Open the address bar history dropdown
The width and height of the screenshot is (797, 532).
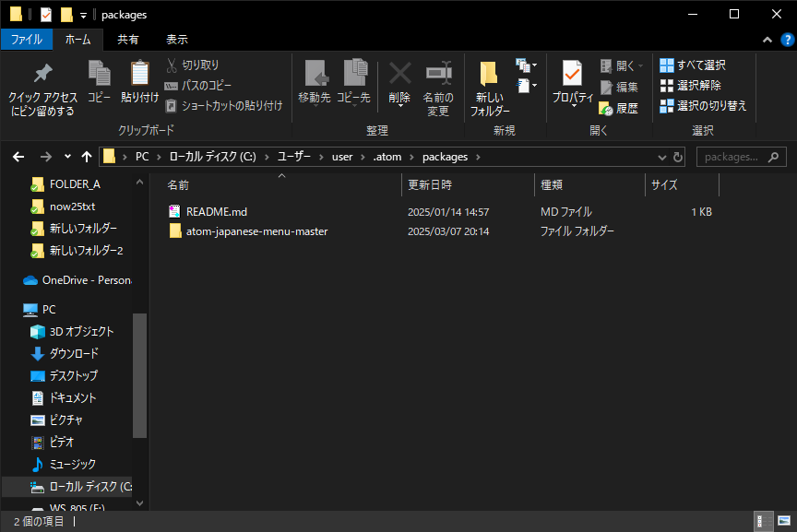pos(661,158)
